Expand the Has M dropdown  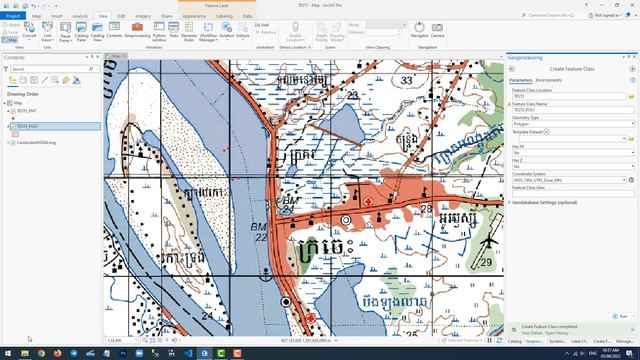[x=632, y=153]
